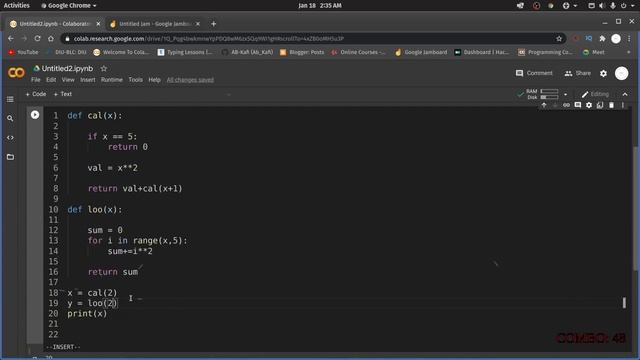The width and height of the screenshot is (640, 360).
Task: Bookmark this page with the star
Action: click(559, 38)
